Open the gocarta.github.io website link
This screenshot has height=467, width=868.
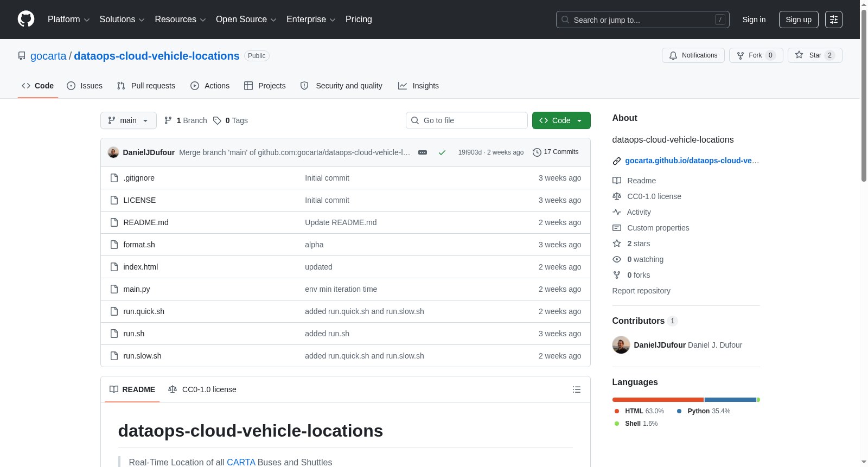point(692,161)
